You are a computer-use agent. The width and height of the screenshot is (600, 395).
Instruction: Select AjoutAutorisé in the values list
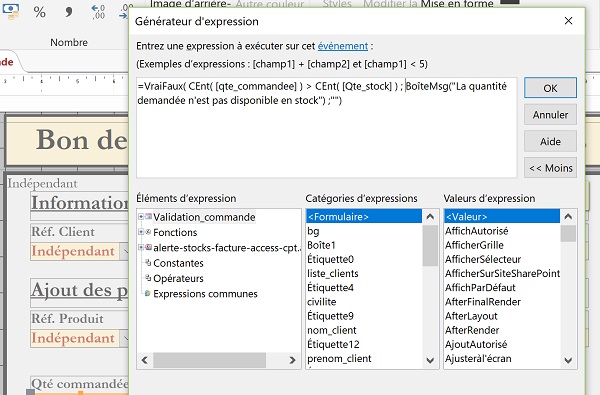point(502,344)
